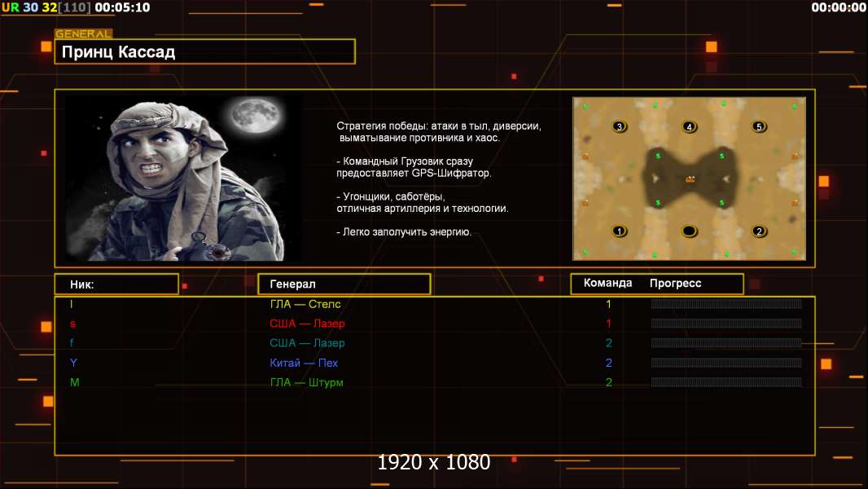868x489 pixels.
Task: Click Prince Kassad's portrait image
Action: pos(183,178)
